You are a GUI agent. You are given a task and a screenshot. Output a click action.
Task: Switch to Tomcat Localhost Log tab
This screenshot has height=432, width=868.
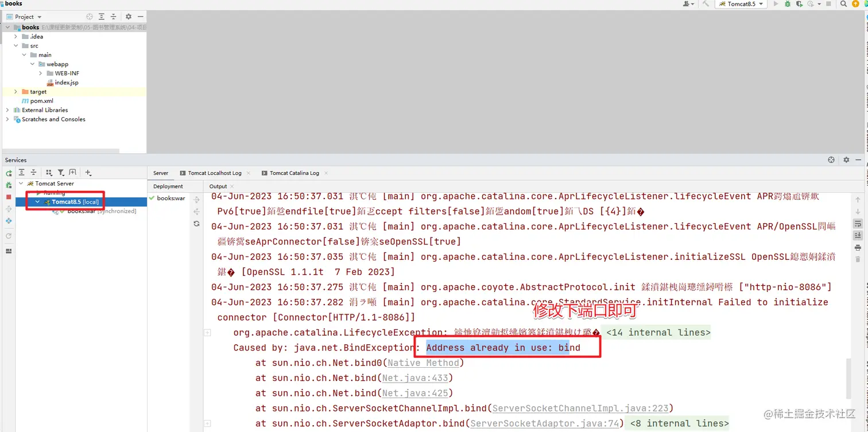coord(211,173)
